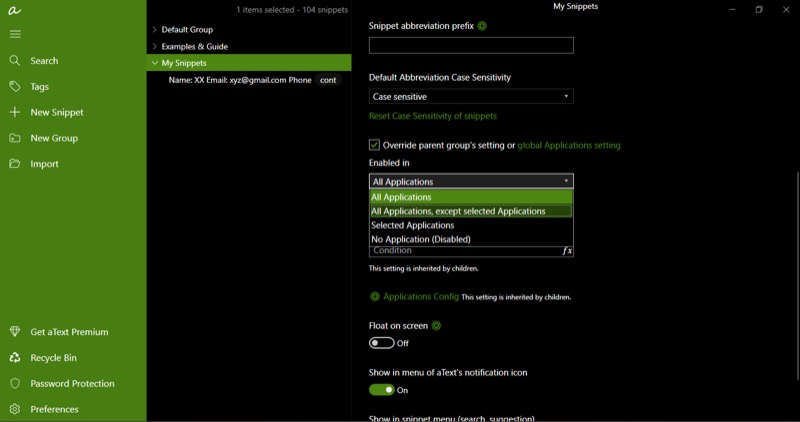800x422 pixels.
Task: Open the hamburger menu icon
Action: [15, 34]
